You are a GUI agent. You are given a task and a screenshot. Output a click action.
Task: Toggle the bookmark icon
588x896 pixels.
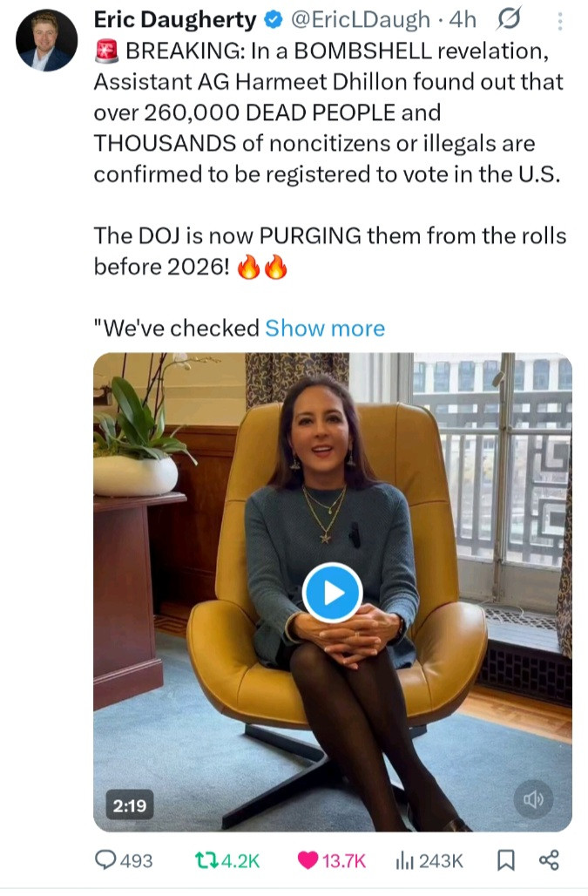click(505, 861)
